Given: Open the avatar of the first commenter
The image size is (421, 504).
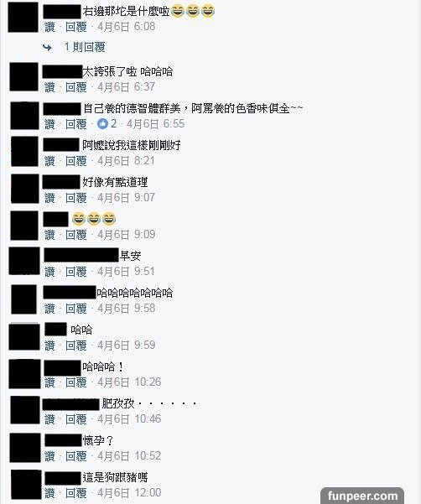Looking at the screenshot, I should pos(23,17).
